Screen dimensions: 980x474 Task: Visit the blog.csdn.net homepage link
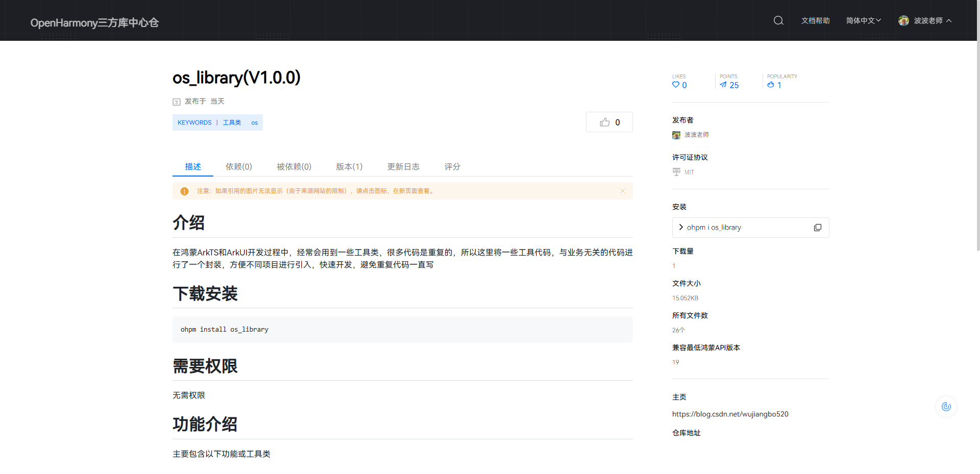click(x=730, y=414)
